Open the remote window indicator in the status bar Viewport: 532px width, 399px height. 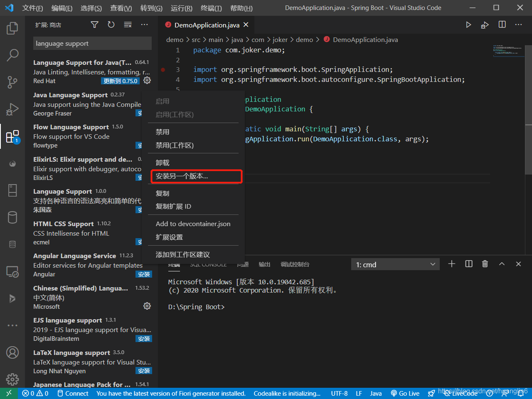[9, 393]
